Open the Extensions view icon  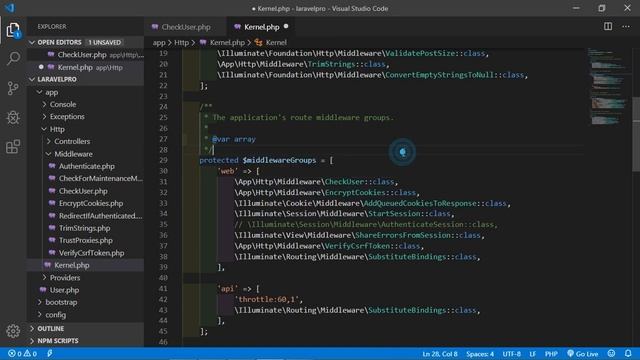13,147
